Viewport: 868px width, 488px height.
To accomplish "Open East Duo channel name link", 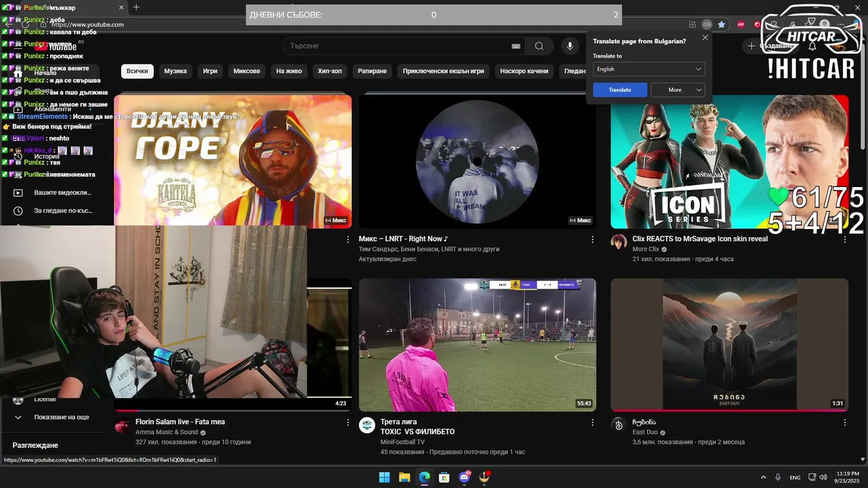I will (645, 432).
